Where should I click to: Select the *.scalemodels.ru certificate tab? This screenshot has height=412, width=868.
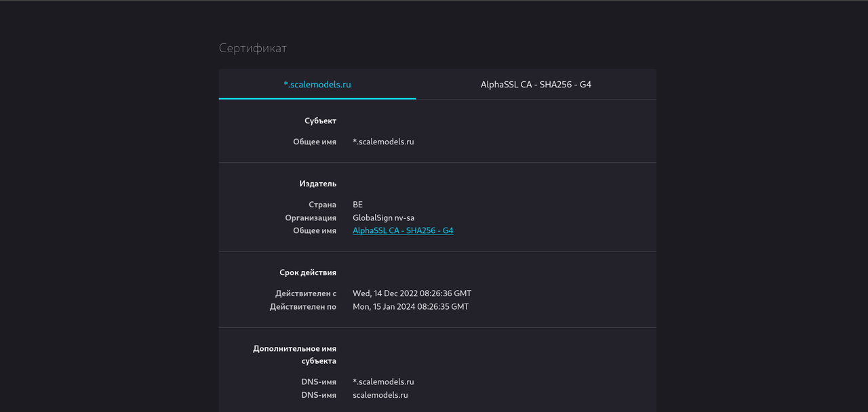point(317,85)
